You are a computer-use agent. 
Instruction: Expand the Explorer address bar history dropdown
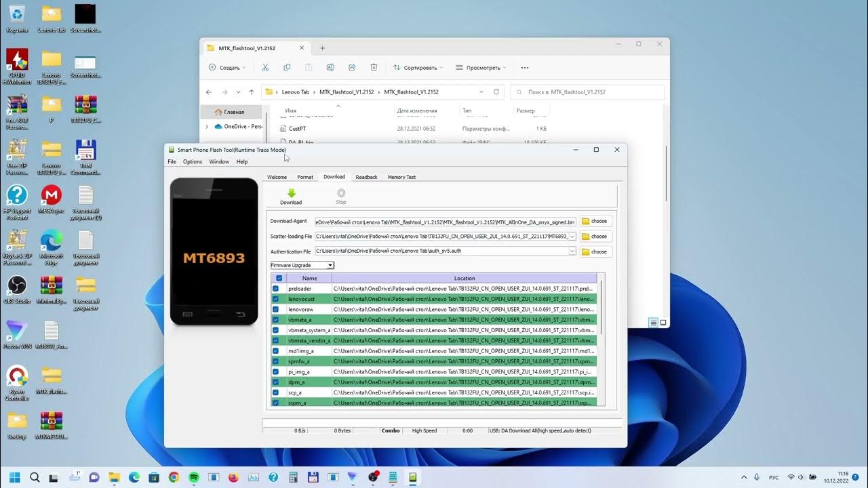pyautogui.click(x=481, y=91)
